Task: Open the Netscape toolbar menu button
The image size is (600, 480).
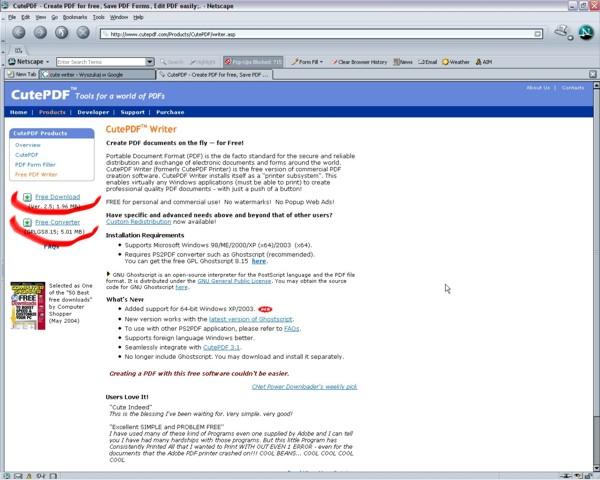Action: click(29, 62)
